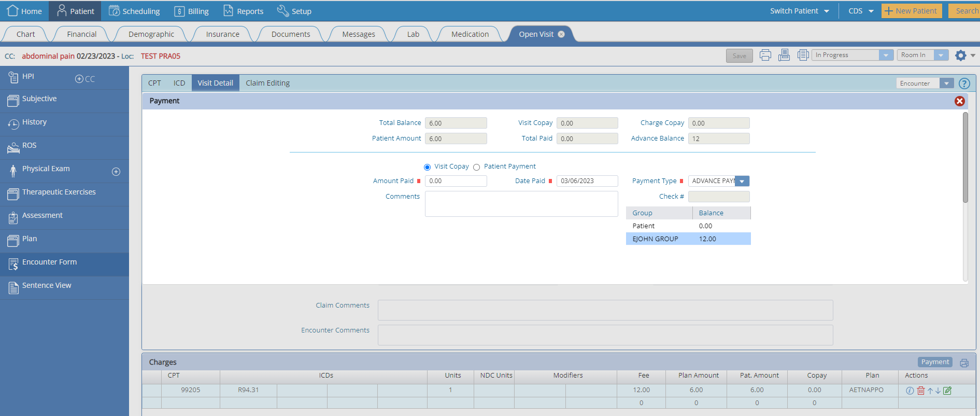This screenshot has height=416, width=980.
Task: Expand the Room In dropdown
Action: click(941, 55)
